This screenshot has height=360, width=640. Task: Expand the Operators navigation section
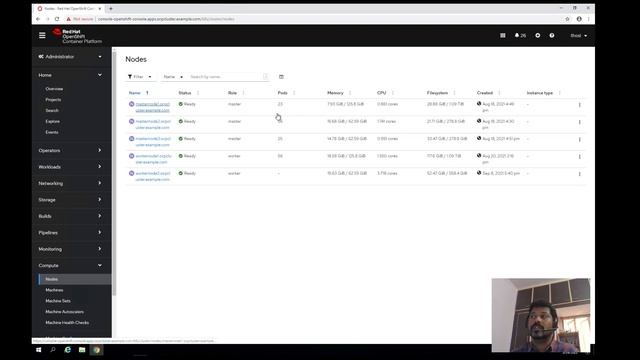coord(70,150)
